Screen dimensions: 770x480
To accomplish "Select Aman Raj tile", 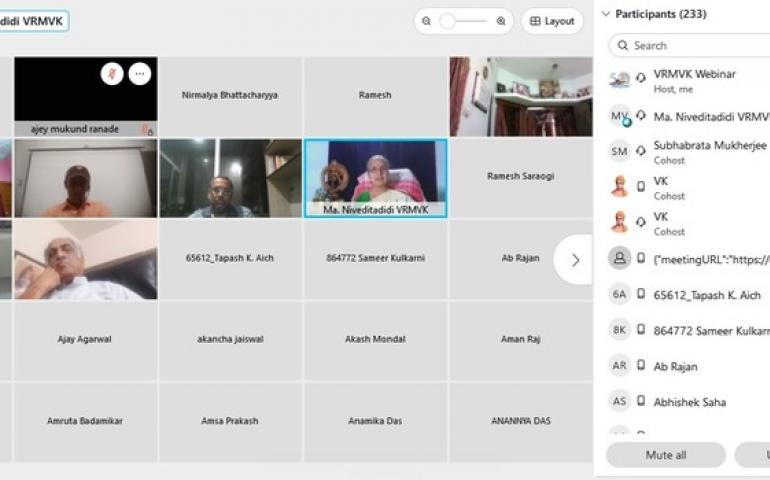I will point(521,341).
